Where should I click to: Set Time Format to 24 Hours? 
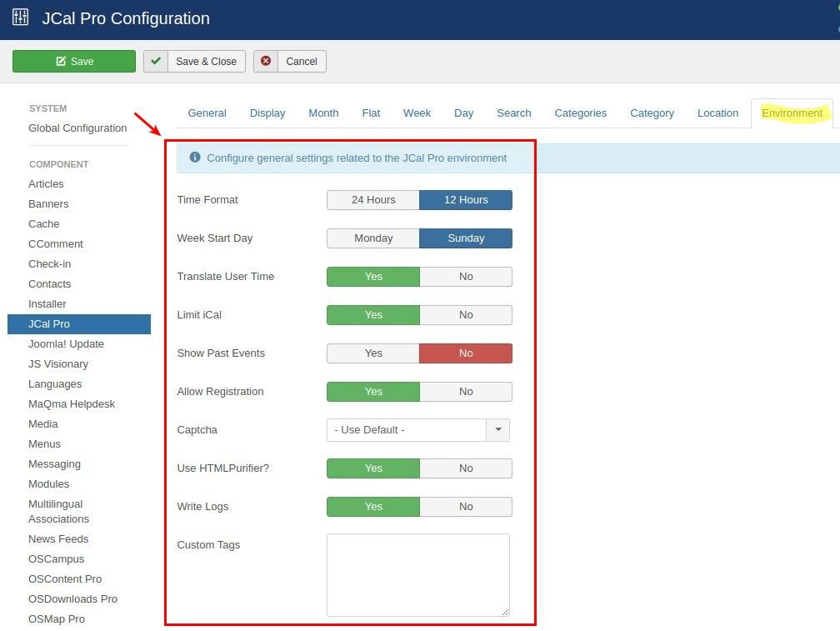click(x=373, y=200)
